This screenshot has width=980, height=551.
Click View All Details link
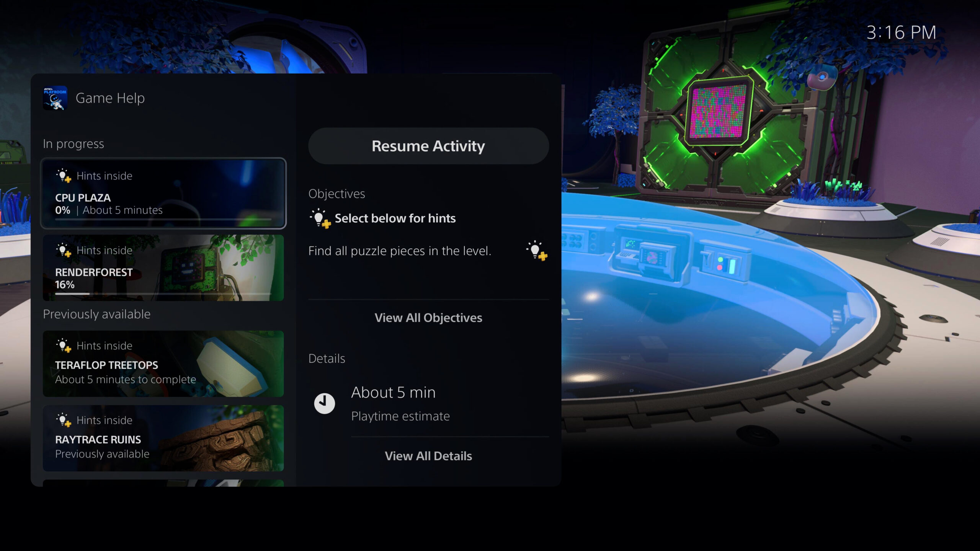tap(428, 456)
